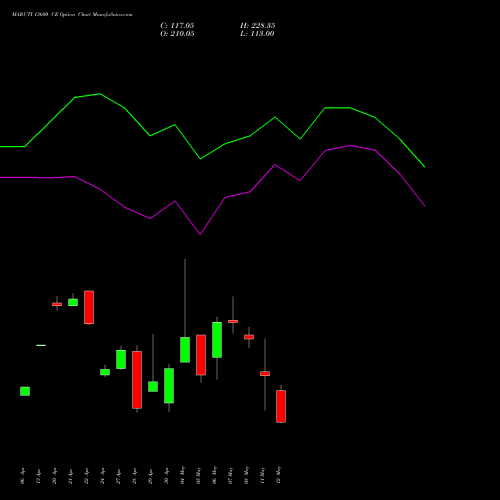This screenshot has height=500, width=500.
Task: Click the 05 May date label
Action: tap(199, 475)
